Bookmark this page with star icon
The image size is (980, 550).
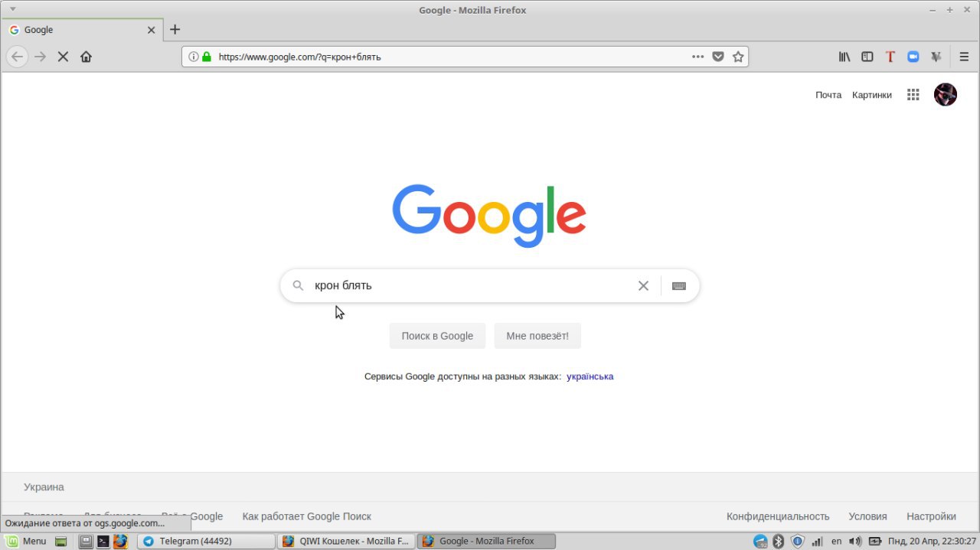[x=738, y=57]
